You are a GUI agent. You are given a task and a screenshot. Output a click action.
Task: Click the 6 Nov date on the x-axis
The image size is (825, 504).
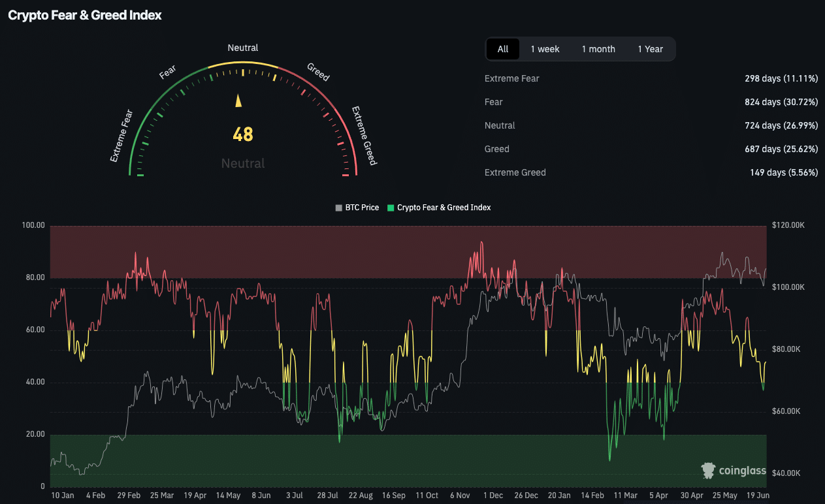(x=461, y=496)
